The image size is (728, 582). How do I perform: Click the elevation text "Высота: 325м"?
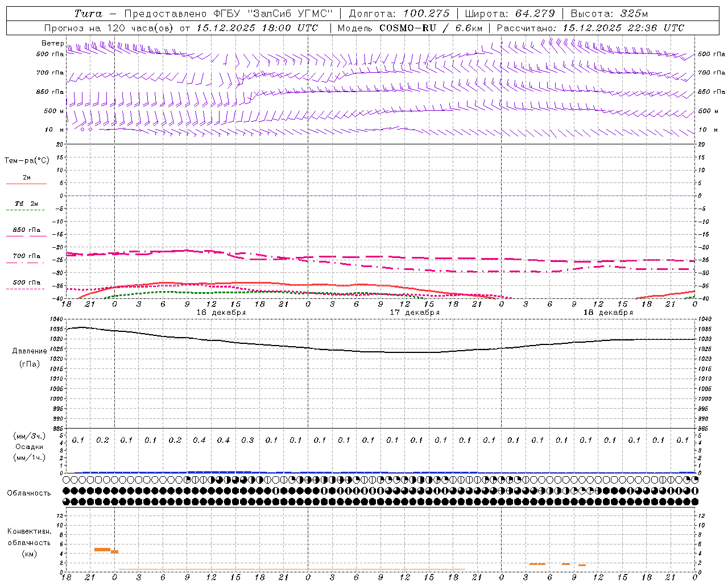click(609, 14)
